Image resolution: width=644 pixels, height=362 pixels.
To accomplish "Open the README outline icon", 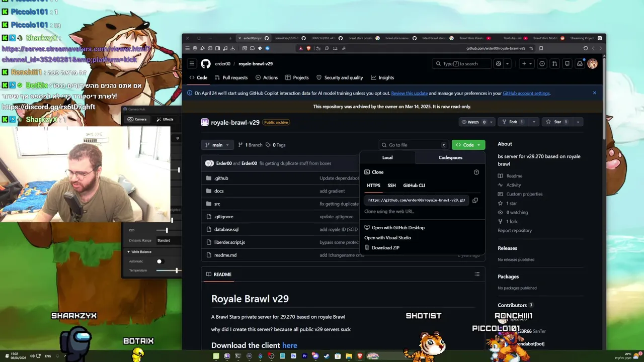I will click(477, 274).
